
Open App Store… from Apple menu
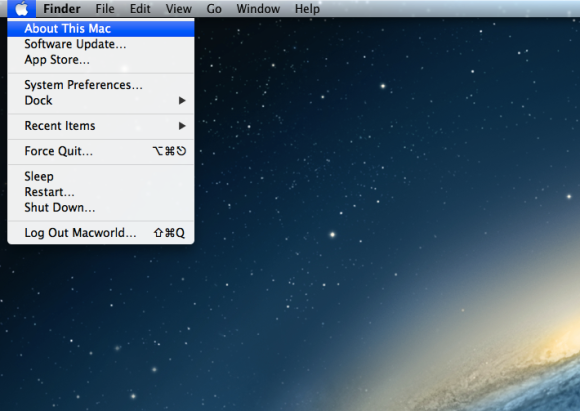tap(101, 60)
